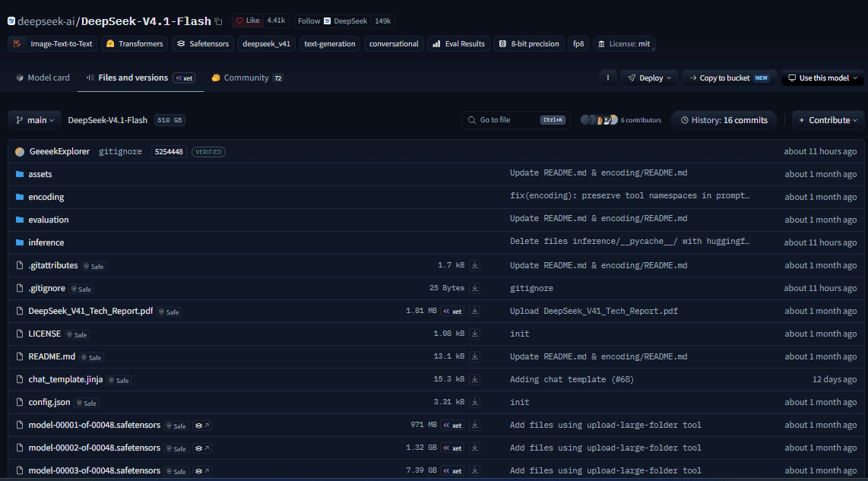Image resolution: width=868 pixels, height=481 pixels.
Task: Download the README.md file
Action: coord(474,356)
